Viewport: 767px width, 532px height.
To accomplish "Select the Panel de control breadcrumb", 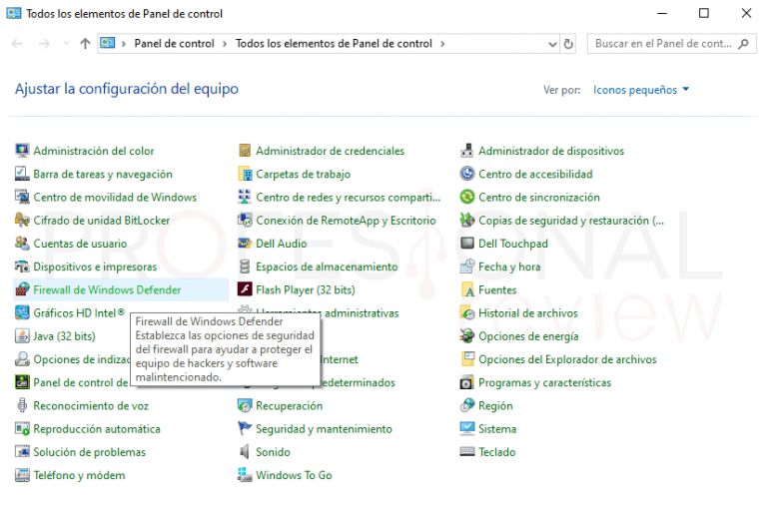I will coord(174,44).
